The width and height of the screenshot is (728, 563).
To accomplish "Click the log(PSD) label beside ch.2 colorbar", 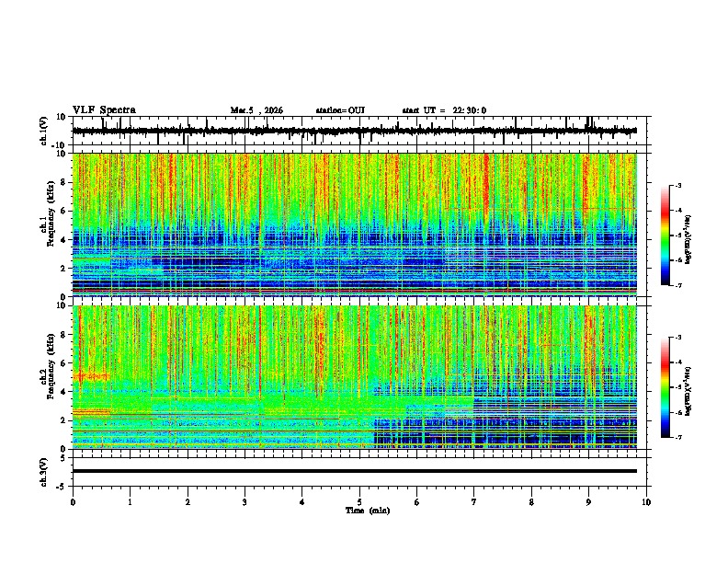I will (x=688, y=391).
